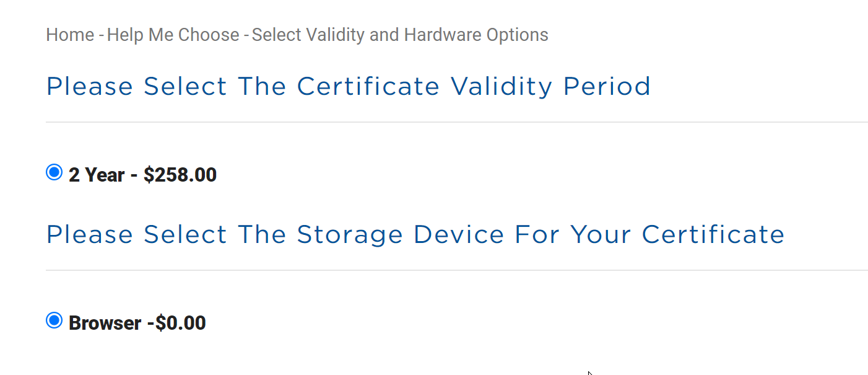Click the dash separator after Home breadcrumb
The width and height of the screenshot is (868, 375).
(101, 35)
